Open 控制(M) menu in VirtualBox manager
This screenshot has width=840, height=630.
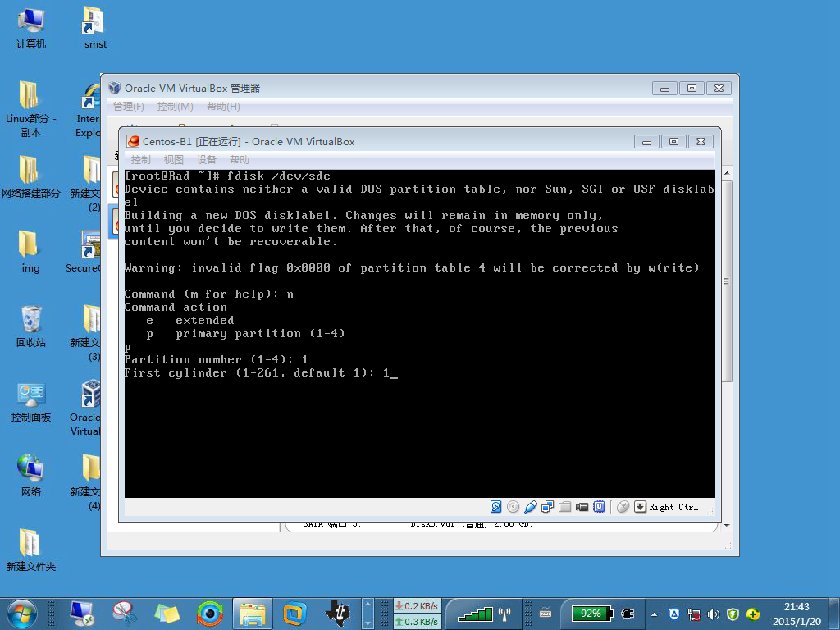click(x=176, y=107)
